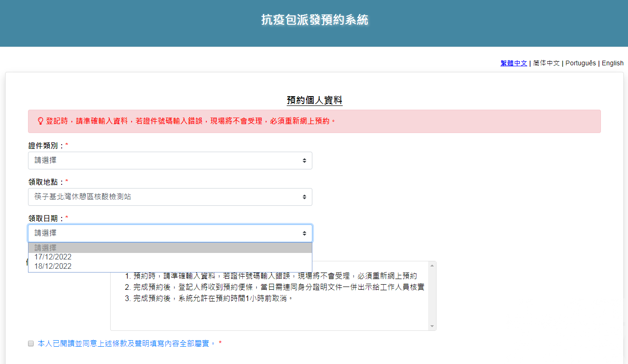The width and height of the screenshot is (628, 364).
Task: Click the lightbulb icon in red alert
Action: 40,121
